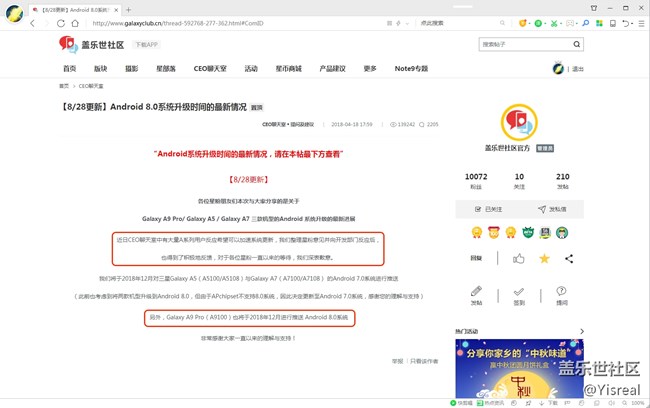
Task: Toggle the yellow star favorite
Action: [544, 258]
